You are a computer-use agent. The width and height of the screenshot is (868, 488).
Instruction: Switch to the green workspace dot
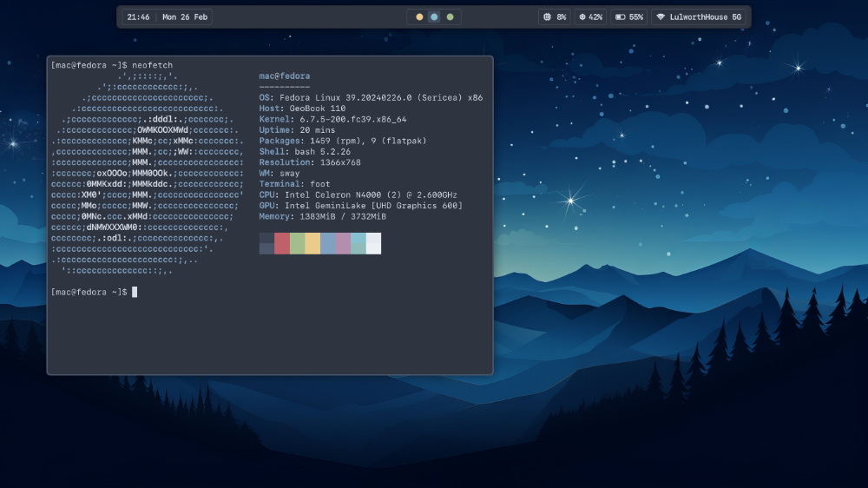click(450, 16)
